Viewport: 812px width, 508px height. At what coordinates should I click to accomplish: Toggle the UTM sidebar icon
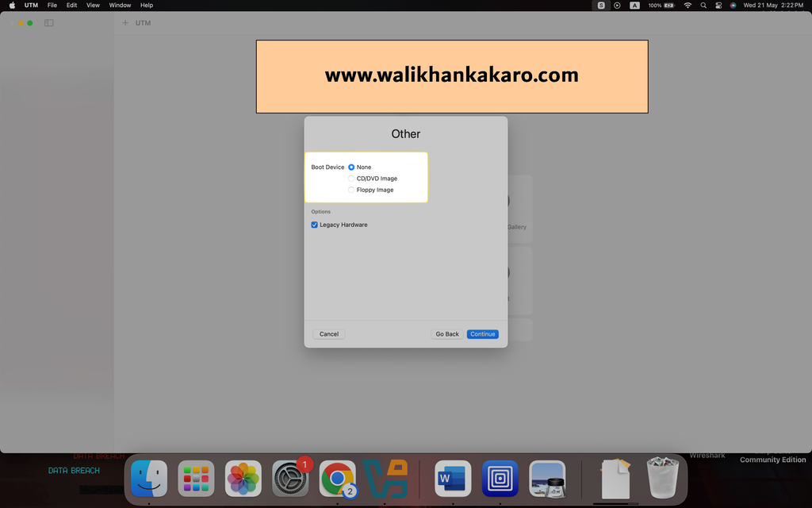49,23
